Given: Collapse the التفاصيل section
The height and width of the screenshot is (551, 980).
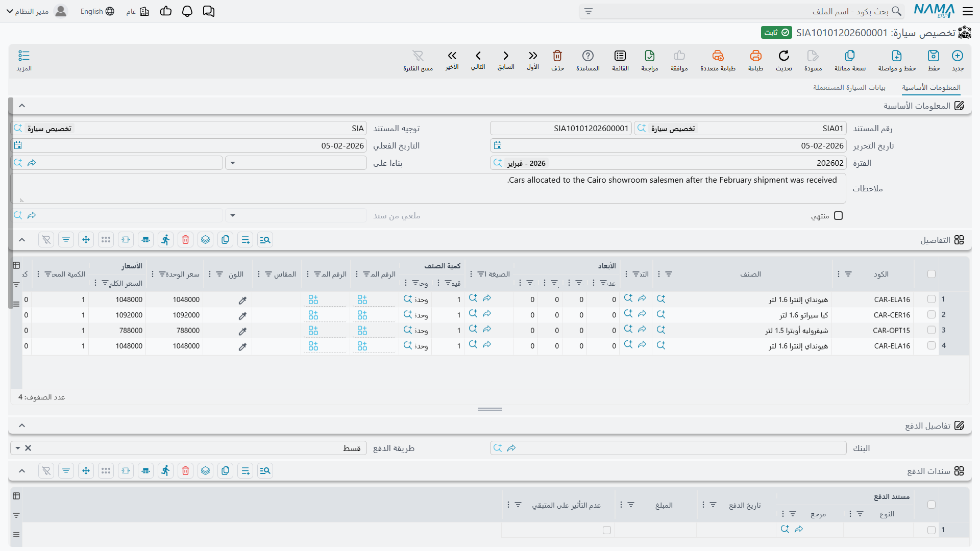Looking at the screenshot, I should click(22, 240).
